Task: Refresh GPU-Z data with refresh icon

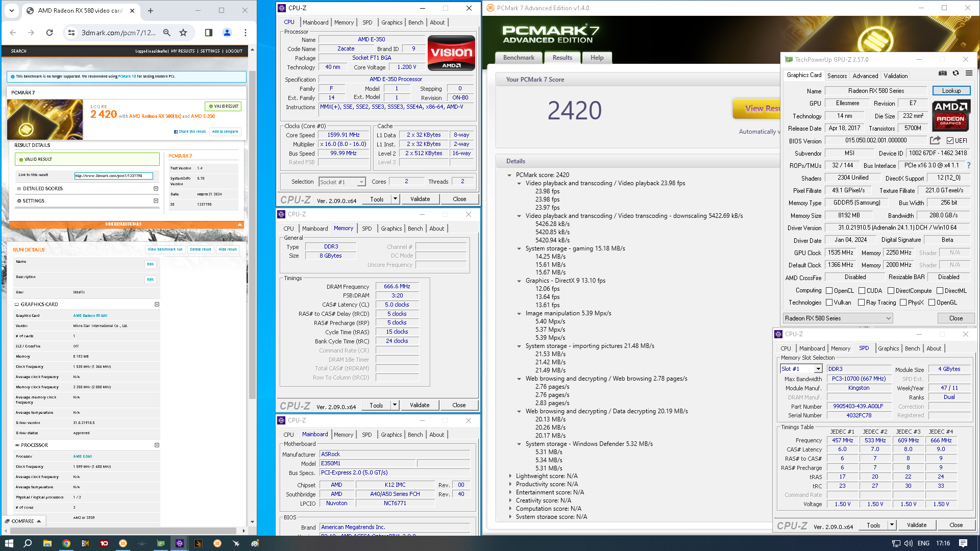Action: (955, 73)
